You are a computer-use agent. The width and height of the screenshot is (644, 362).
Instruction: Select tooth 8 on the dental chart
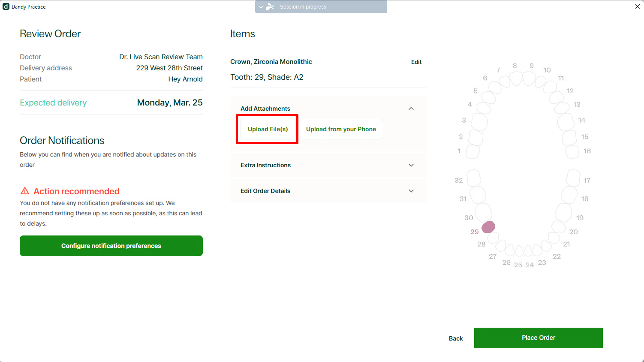516,78
